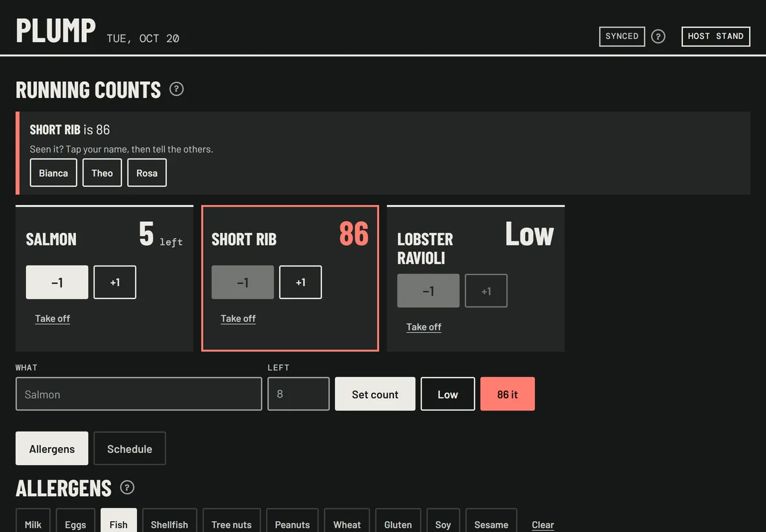
Task: Open the Allergens section help icon
Action: click(x=127, y=488)
